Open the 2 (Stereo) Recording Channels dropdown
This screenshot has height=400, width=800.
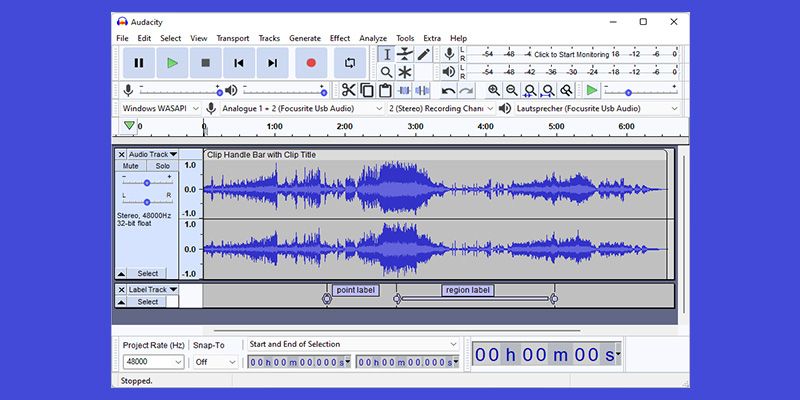coord(441,108)
